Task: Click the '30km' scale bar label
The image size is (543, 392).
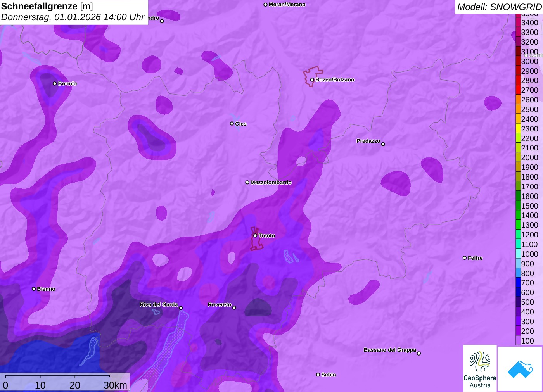Action: (x=115, y=385)
